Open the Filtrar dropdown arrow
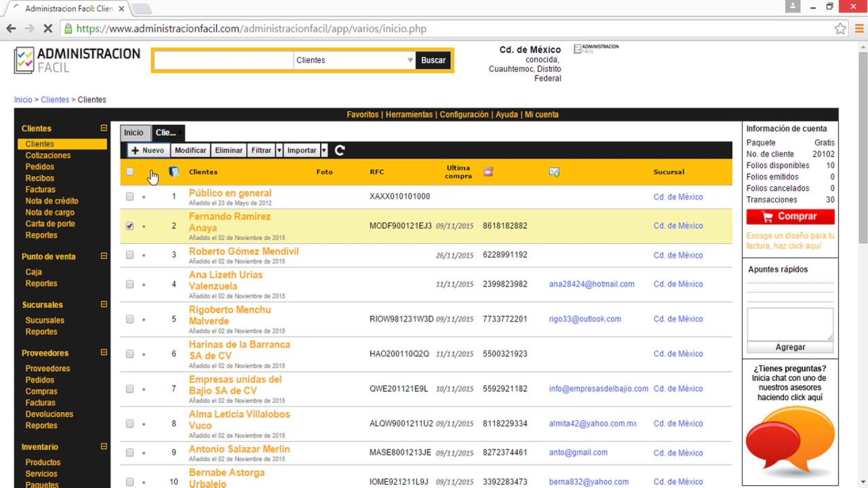 point(279,150)
